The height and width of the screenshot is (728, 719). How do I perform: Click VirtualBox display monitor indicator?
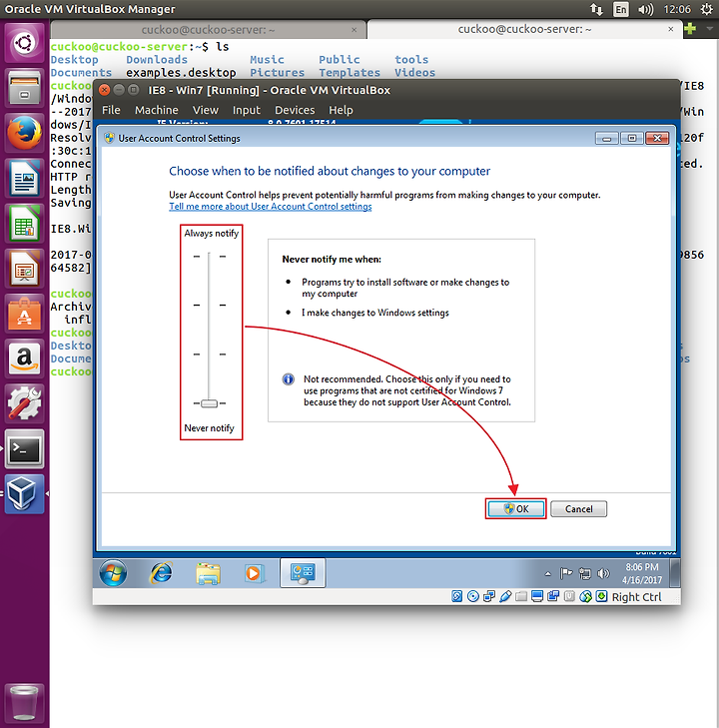537,596
